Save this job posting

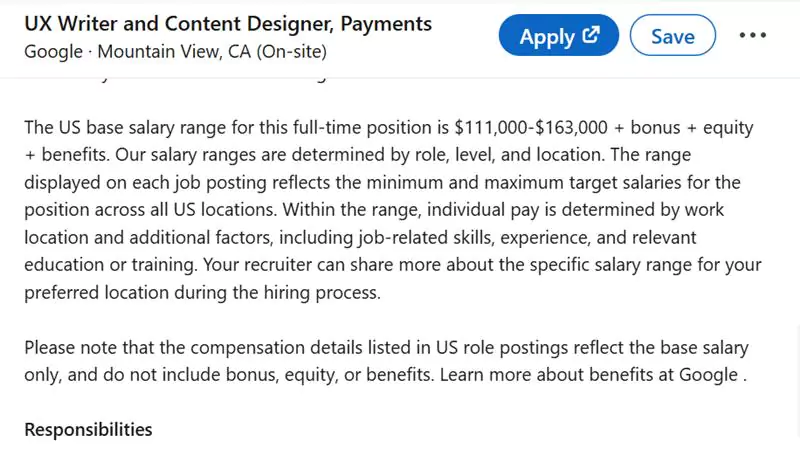coord(672,37)
